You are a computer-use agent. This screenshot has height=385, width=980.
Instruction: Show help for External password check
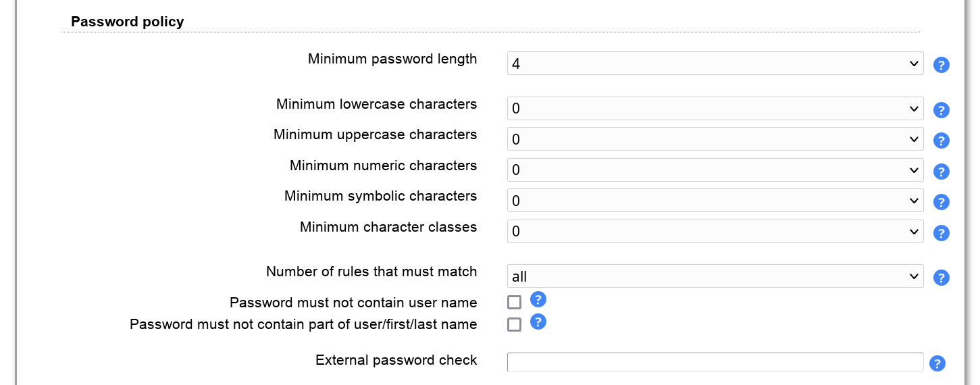(937, 363)
